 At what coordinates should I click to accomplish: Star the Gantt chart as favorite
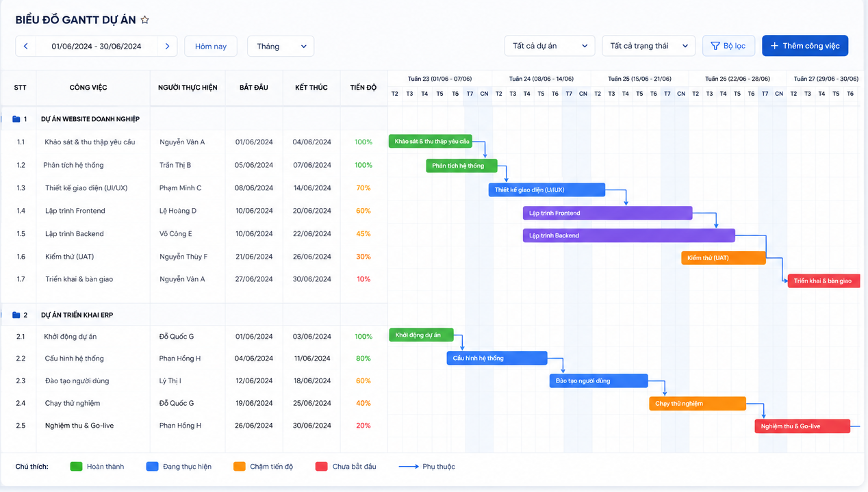tap(144, 20)
